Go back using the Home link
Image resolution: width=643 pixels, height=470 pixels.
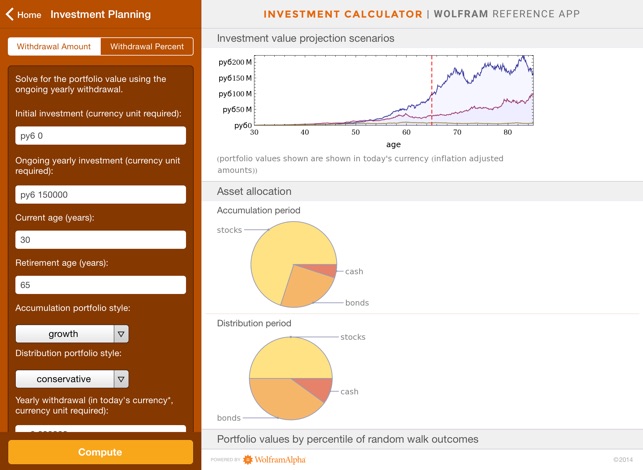[x=29, y=15]
